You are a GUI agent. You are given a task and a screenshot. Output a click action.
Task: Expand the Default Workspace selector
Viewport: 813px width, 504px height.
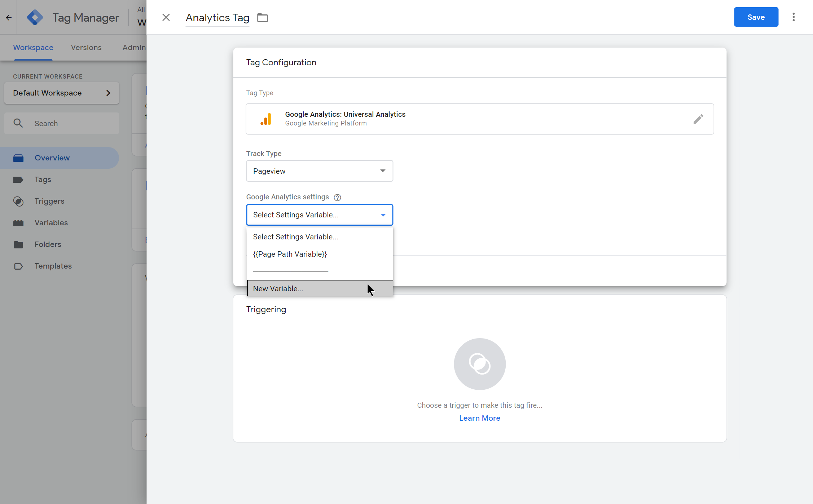(x=62, y=93)
